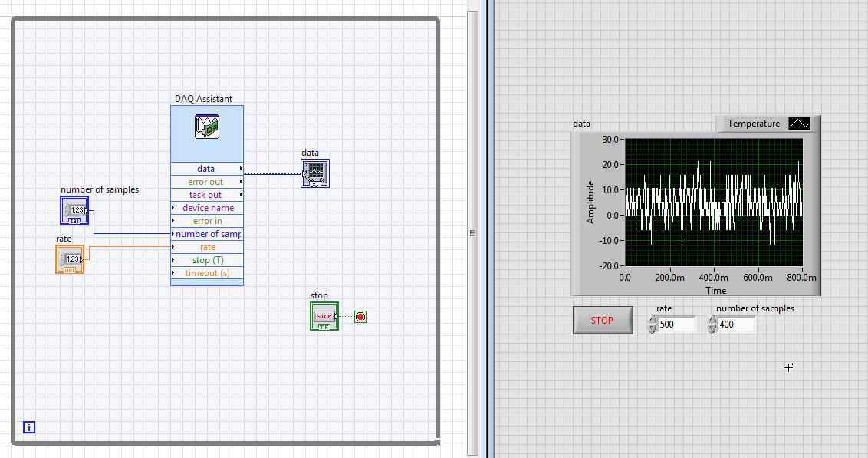Select the stop Boolean terminal icon
Image resolution: width=868 pixels, height=458 pixels.
[324, 316]
